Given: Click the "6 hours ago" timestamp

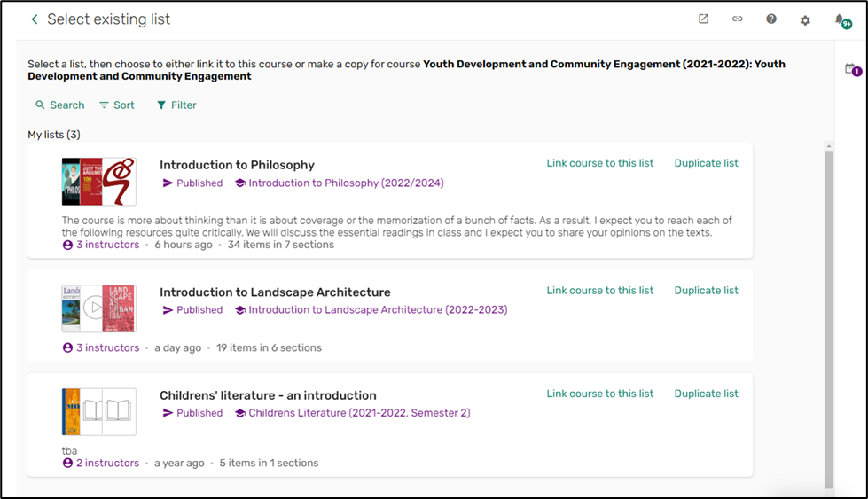Looking at the screenshot, I should pyautogui.click(x=184, y=245).
